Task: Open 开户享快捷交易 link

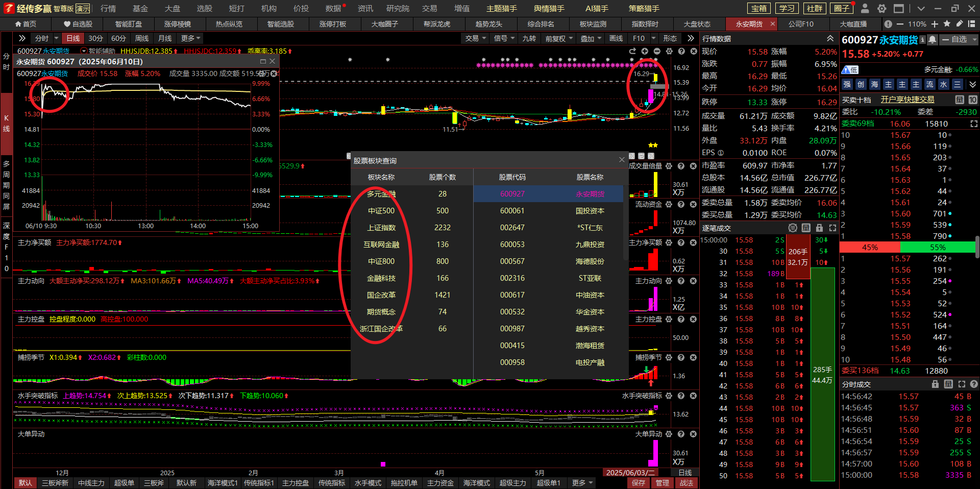Action: pyautogui.click(x=908, y=100)
